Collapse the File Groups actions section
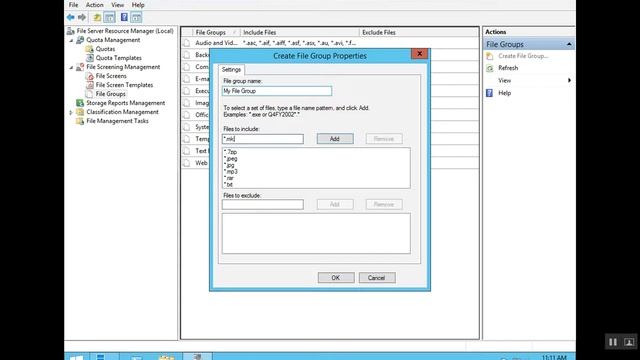Viewport: 640px width, 360px height. 569,44
